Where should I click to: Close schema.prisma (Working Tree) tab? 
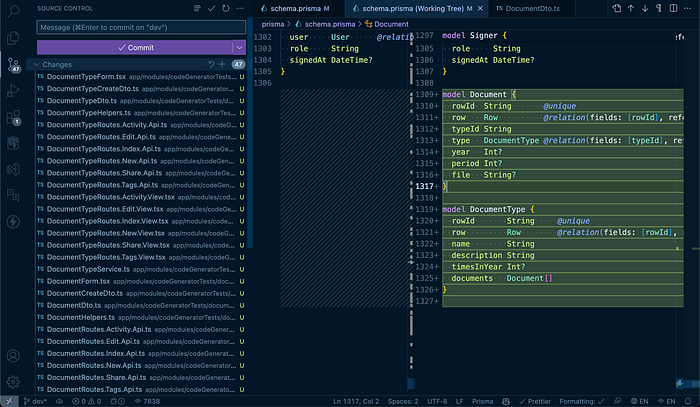[480, 8]
